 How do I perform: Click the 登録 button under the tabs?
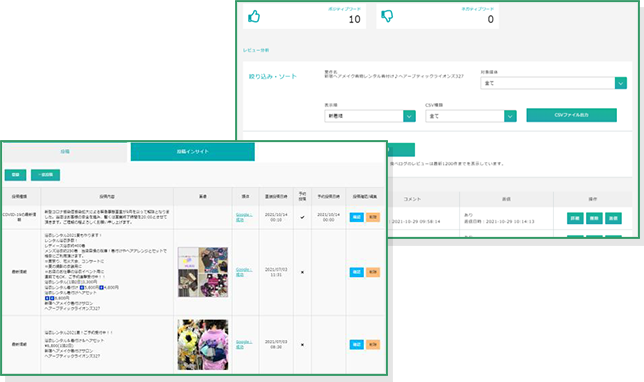click(x=16, y=175)
